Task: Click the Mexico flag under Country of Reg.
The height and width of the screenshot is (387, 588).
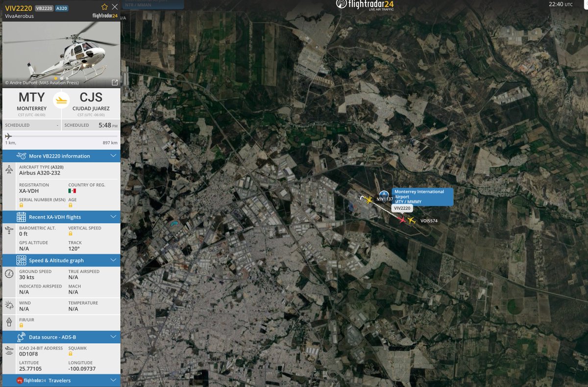Action: [72, 190]
